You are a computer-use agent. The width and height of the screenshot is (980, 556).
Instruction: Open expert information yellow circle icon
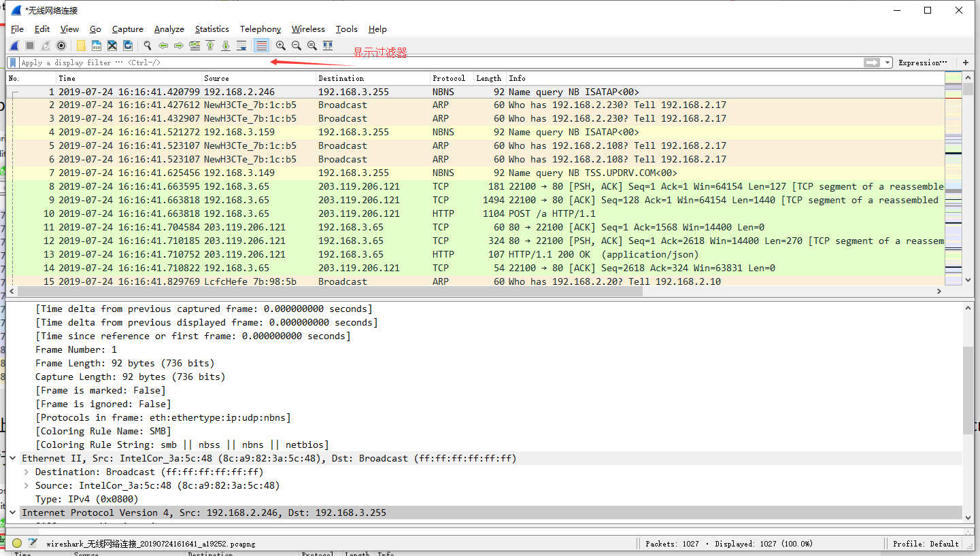(17, 543)
